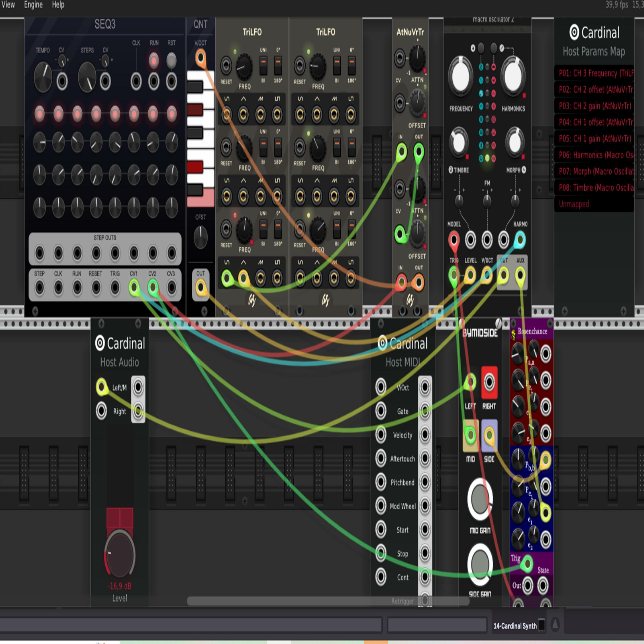Click the QNT V/OCT input jack
This screenshot has width=644, height=644.
pyautogui.click(x=200, y=57)
